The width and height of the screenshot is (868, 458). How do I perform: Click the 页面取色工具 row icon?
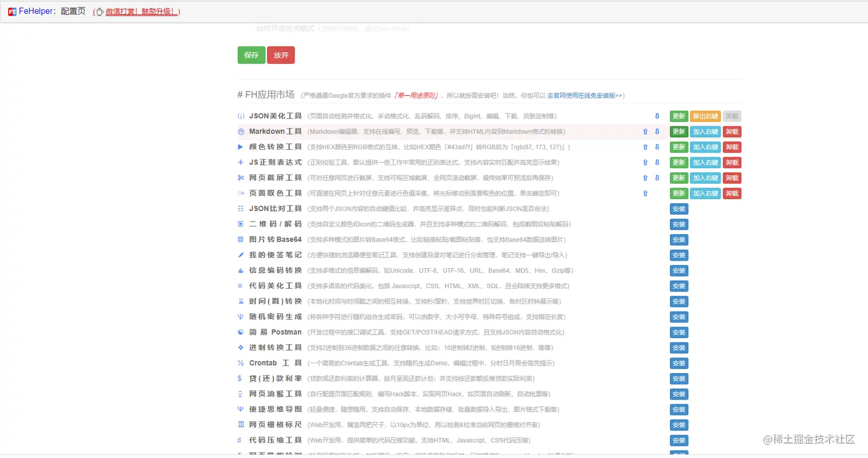(241, 193)
